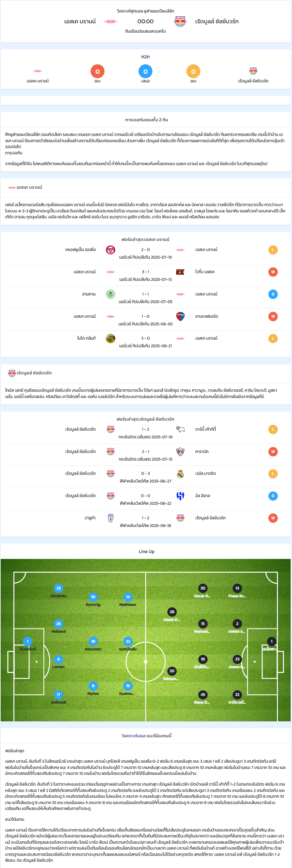Screen dimensions: 292x868
Task: Click the yellow H2H wins circle for Salzburg
Action: tap(193, 71)
